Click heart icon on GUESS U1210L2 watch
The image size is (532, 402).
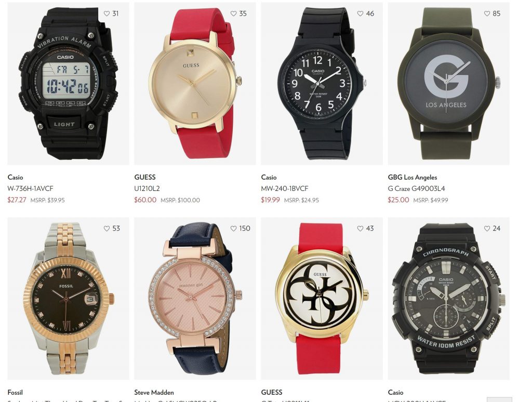click(x=233, y=14)
